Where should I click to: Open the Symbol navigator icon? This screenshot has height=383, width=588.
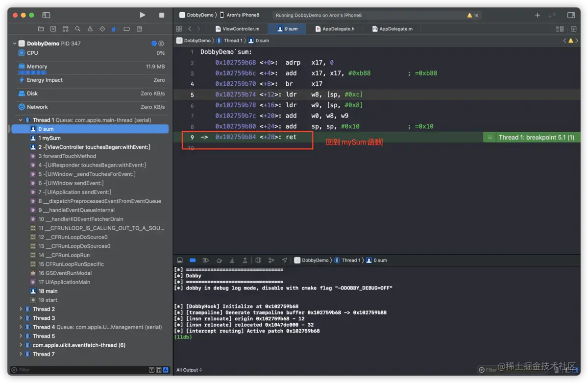[65, 29]
